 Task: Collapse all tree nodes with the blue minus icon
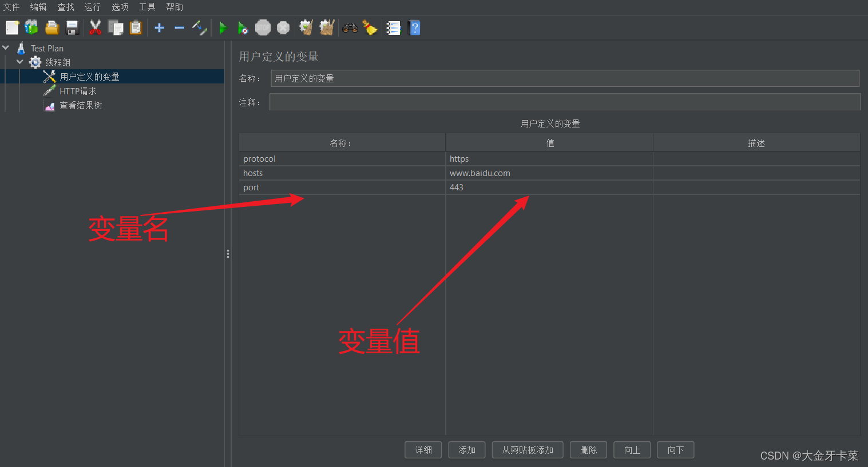(x=179, y=27)
